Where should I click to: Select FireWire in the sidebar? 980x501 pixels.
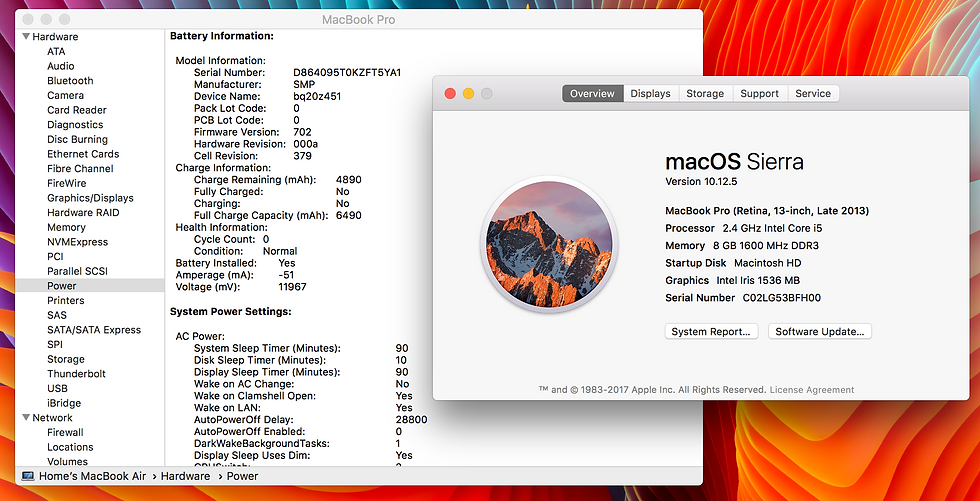click(x=67, y=183)
